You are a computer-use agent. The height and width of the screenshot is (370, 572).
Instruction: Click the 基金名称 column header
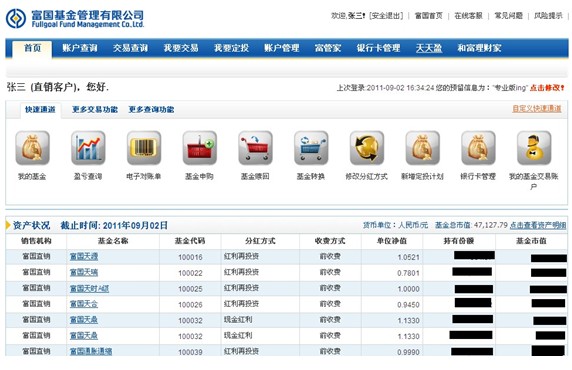(113, 241)
